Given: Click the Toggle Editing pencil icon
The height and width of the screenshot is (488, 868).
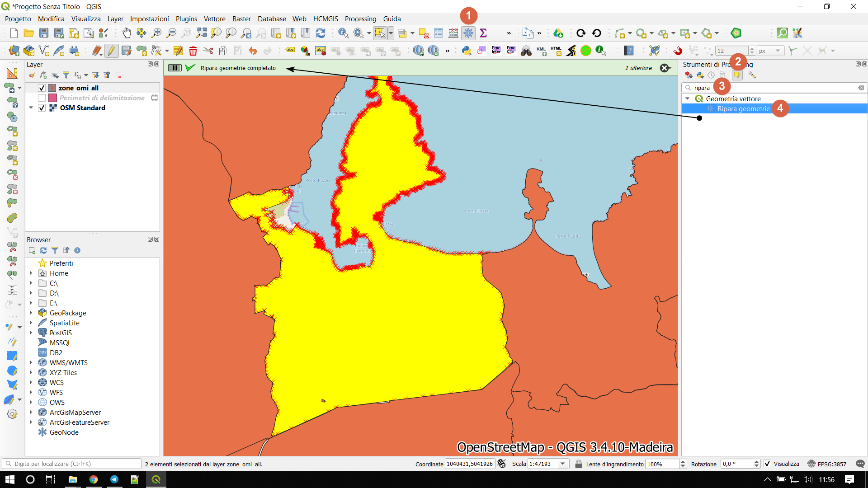Looking at the screenshot, I should click(111, 51).
